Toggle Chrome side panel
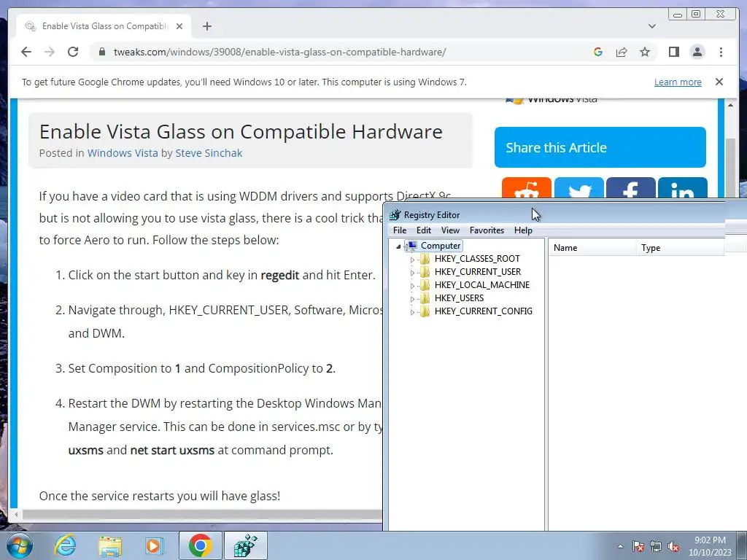 pos(673,52)
